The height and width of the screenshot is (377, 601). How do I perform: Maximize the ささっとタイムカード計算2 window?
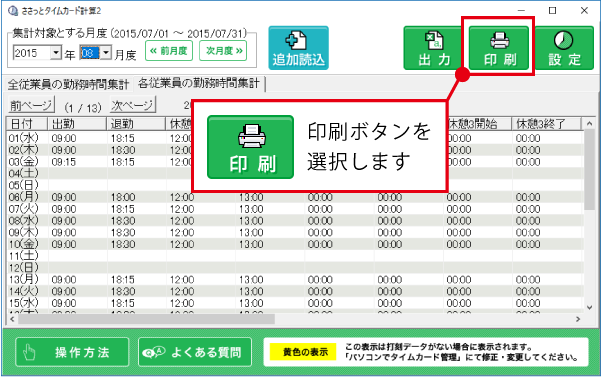coord(552,11)
